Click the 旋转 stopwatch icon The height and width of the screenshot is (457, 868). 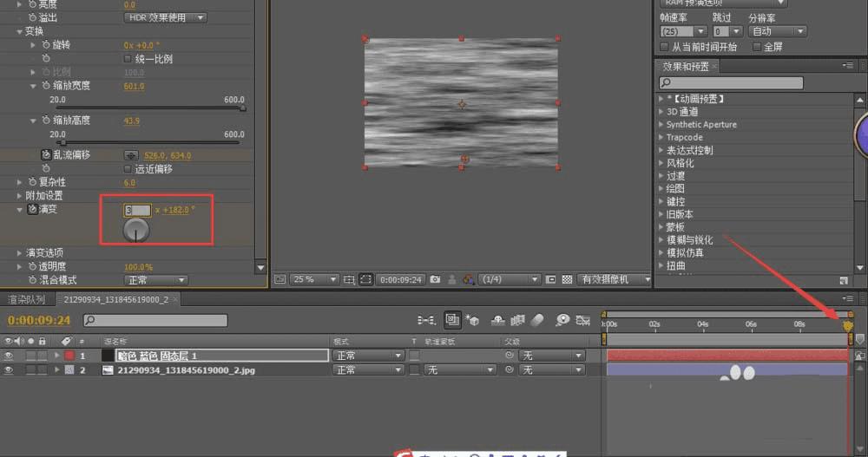[x=44, y=44]
